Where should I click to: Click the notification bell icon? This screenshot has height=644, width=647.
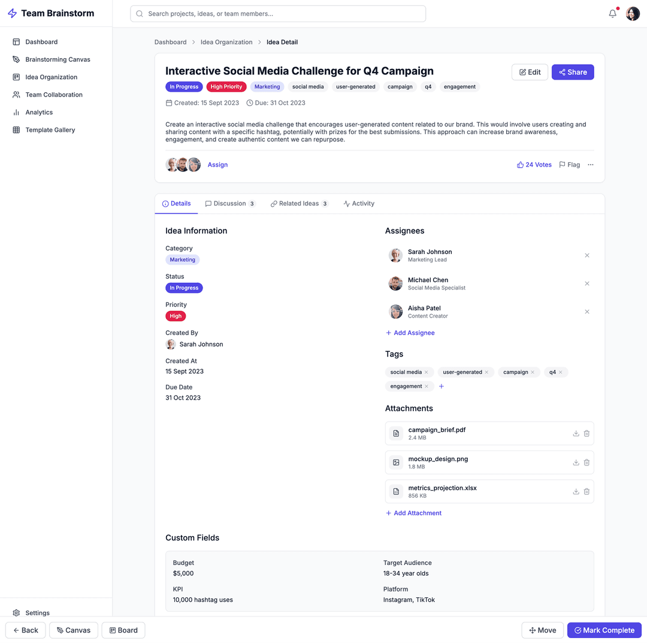(612, 14)
